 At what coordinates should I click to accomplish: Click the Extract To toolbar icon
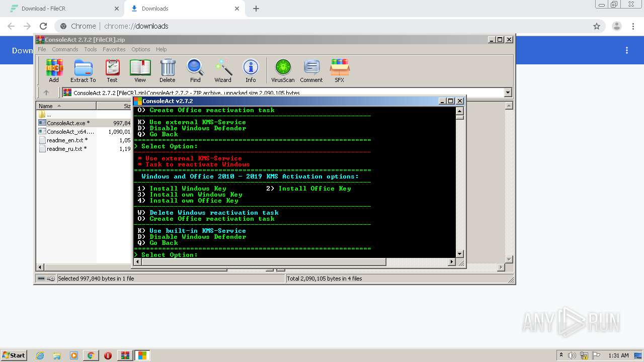tap(83, 70)
